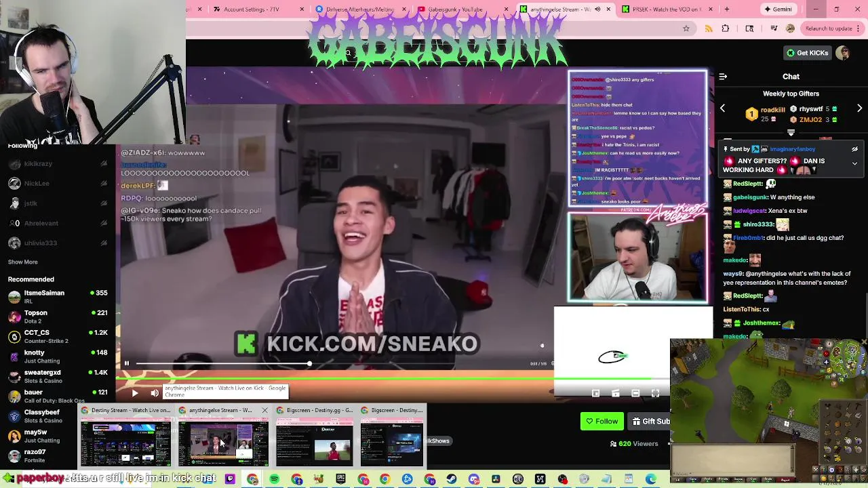
Task: Click Relaunch to update button
Action: (x=833, y=28)
